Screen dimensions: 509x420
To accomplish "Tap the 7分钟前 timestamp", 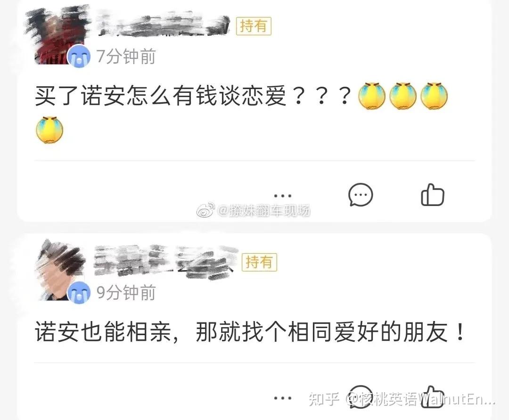I will (126, 57).
